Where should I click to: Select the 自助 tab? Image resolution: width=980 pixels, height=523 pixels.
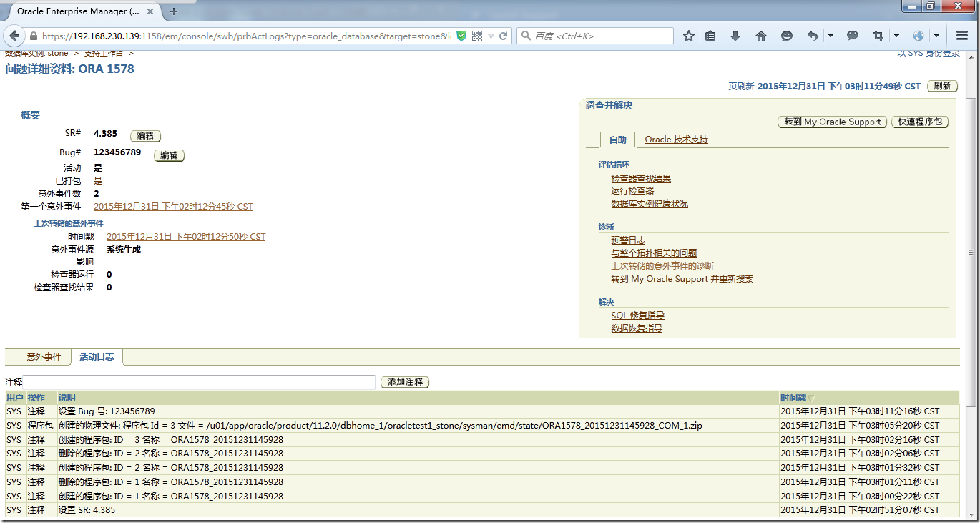coord(618,140)
